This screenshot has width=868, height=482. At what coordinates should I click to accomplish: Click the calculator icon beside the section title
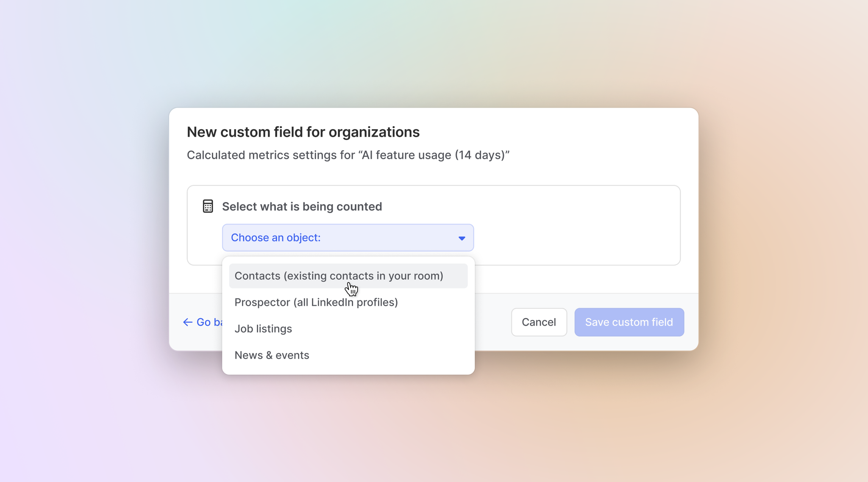pyautogui.click(x=208, y=206)
